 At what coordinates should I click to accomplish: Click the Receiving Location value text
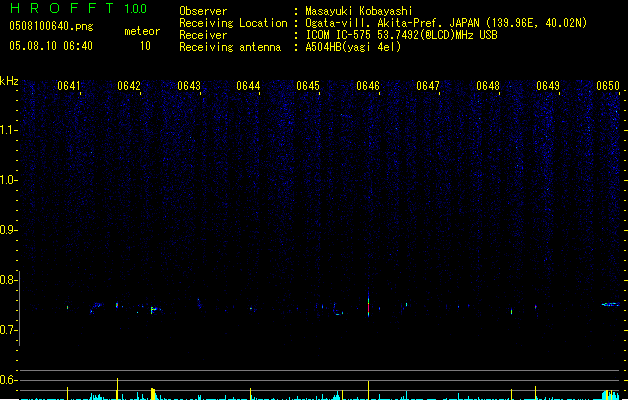[446, 23]
